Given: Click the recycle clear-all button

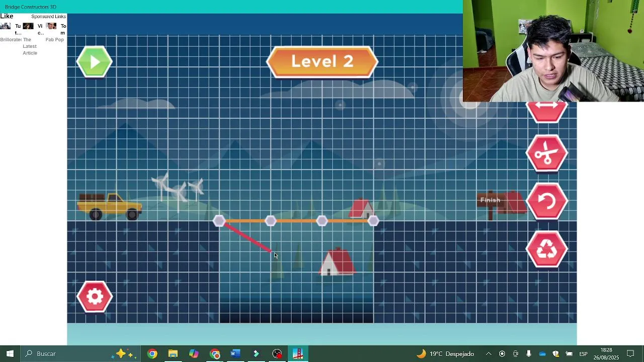Looking at the screenshot, I should [x=547, y=249].
